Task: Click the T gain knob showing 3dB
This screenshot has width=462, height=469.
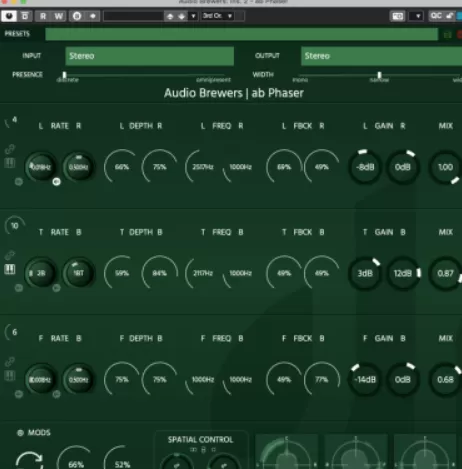Action: 365,273
